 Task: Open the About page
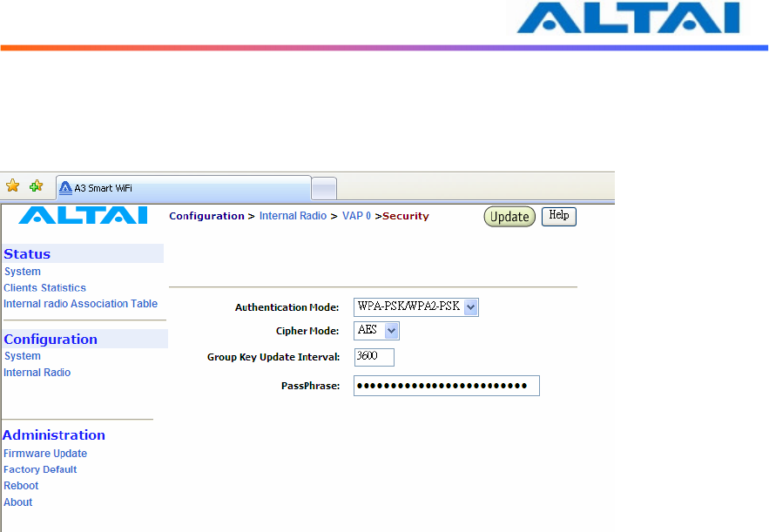click(x=18, y=502)
